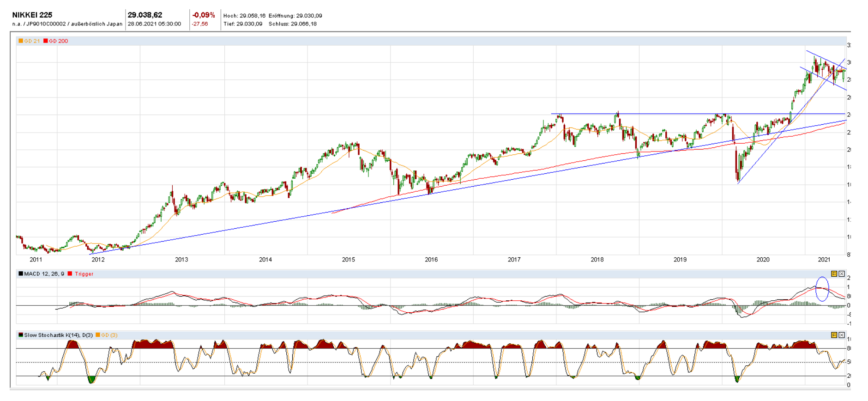Click the 2013 label on the time axis
868x401 pixels.
tap(181, 260)
